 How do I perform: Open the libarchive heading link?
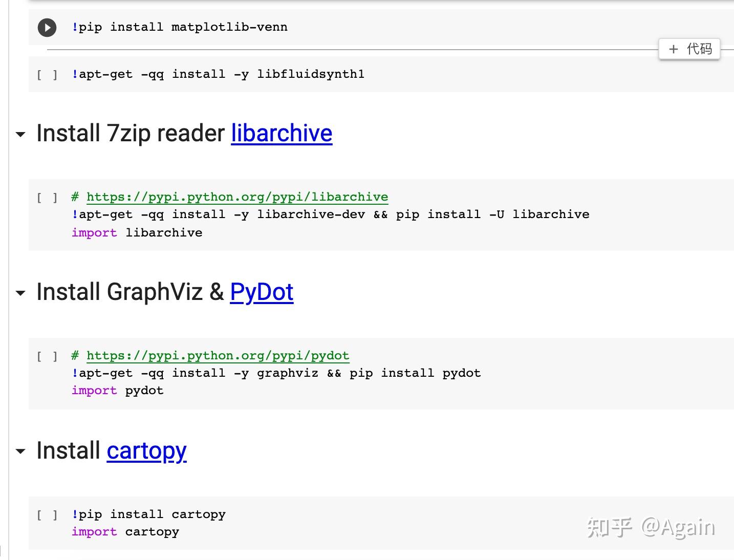[282, 134]
